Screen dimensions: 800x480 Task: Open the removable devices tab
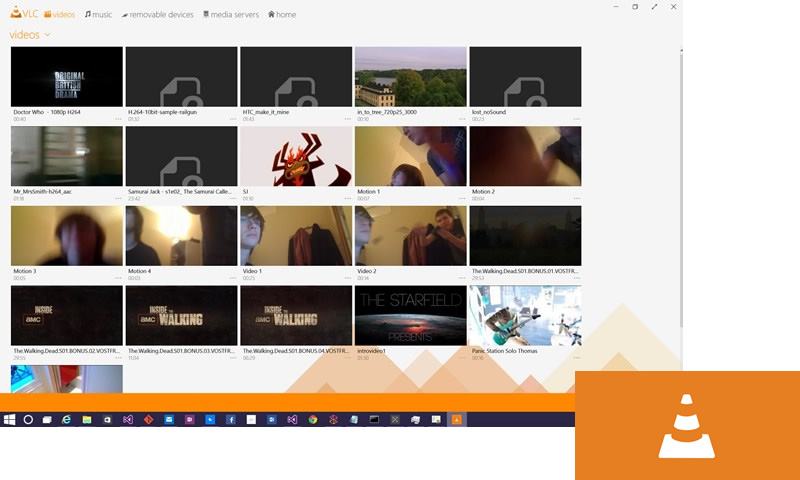pos(158,14)
